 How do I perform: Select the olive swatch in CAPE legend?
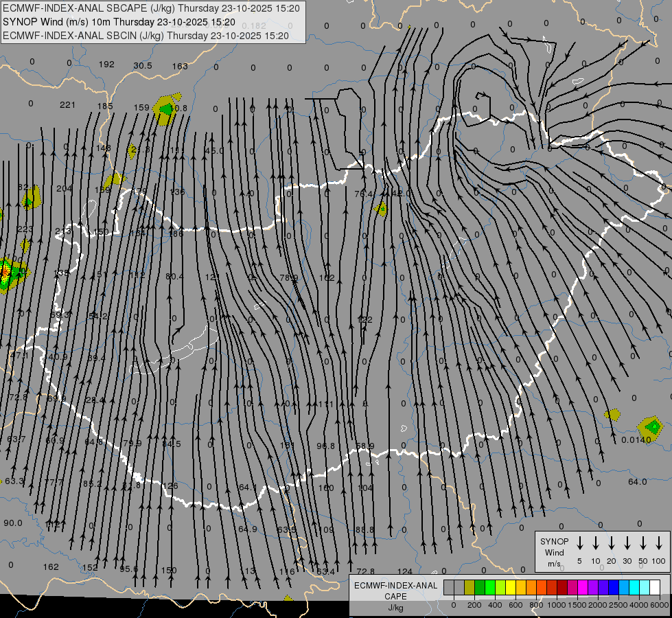click(x=470, y=588)
